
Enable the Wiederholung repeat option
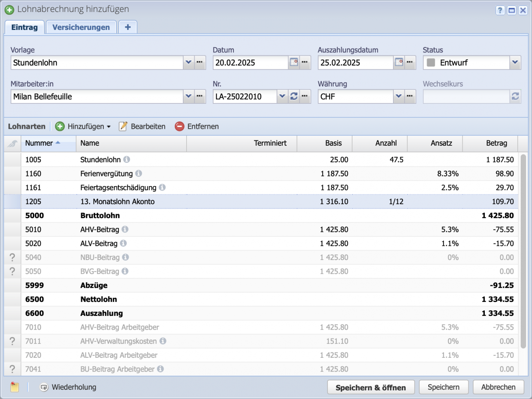[x=45, y=387]
